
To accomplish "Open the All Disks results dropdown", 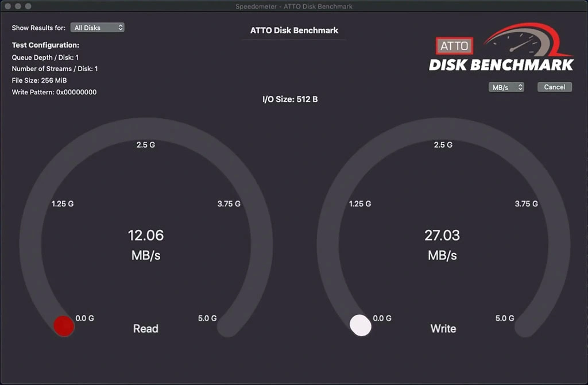I will coord(97,27).
